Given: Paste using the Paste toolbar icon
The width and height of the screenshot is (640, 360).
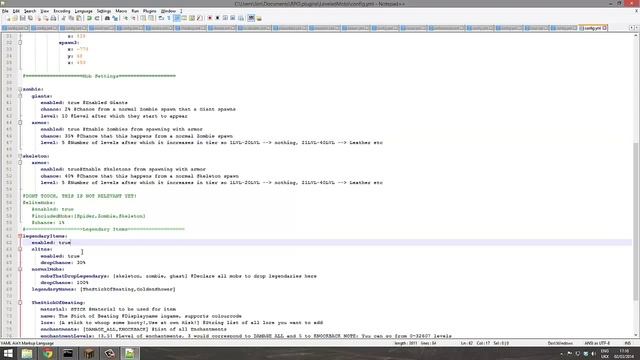Looking at the screenshot, I should 78,18.
